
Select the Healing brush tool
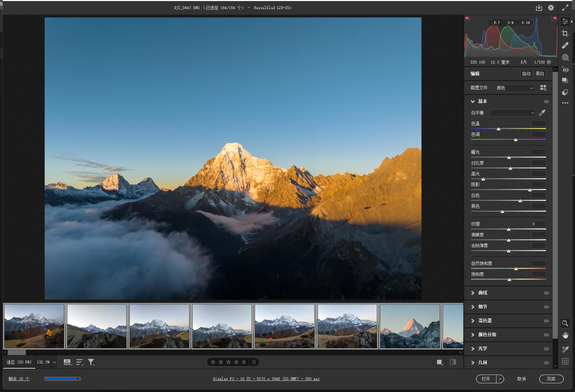click(x=565, y=45)
